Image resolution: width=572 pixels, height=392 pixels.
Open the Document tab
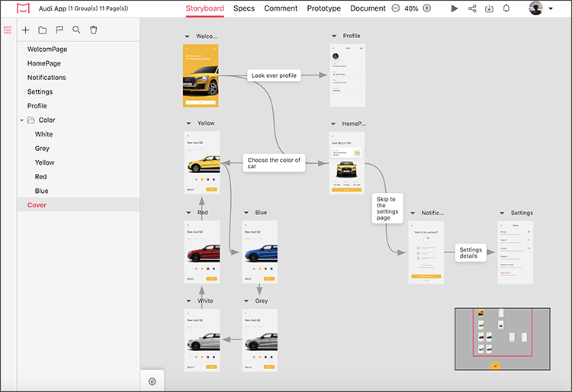click(x=368, y=8)
